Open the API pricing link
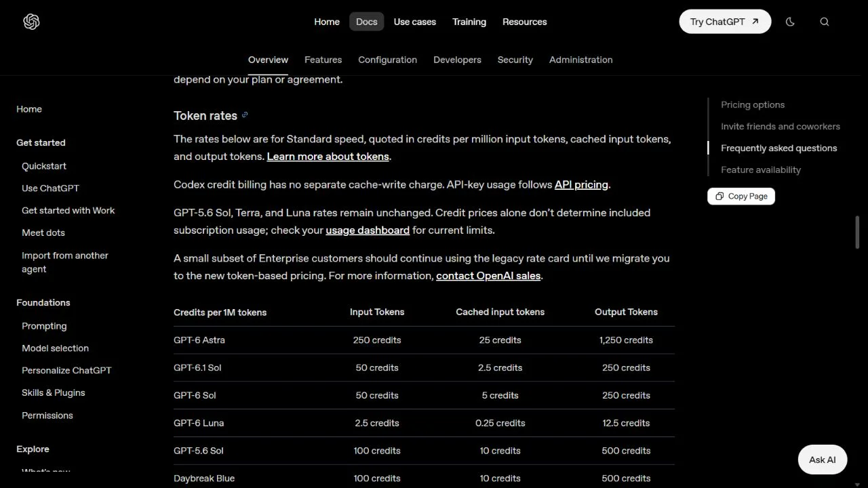This screenshot has height=488, width=868. [581, 184]
